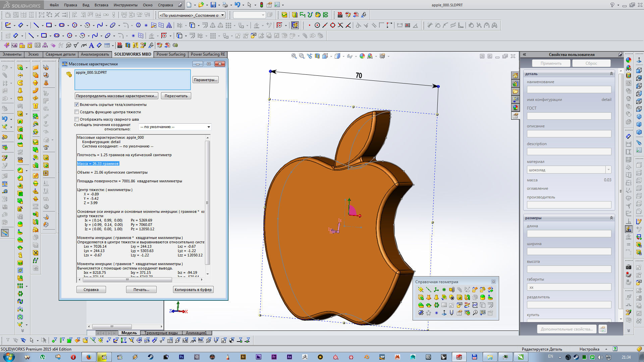Enable Создать функцию центра тяжести
This screenshot has height=362, width=644.
77,112
